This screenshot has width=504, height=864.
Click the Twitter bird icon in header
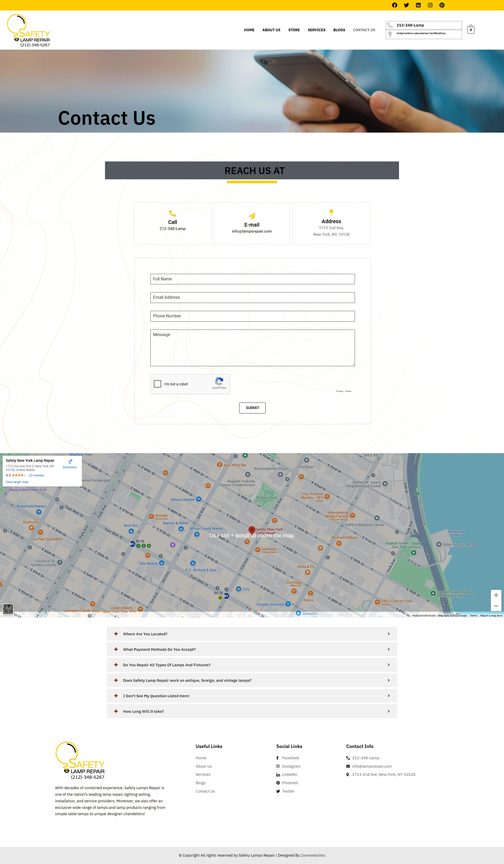pyautogui.click(x=406, y=5)
